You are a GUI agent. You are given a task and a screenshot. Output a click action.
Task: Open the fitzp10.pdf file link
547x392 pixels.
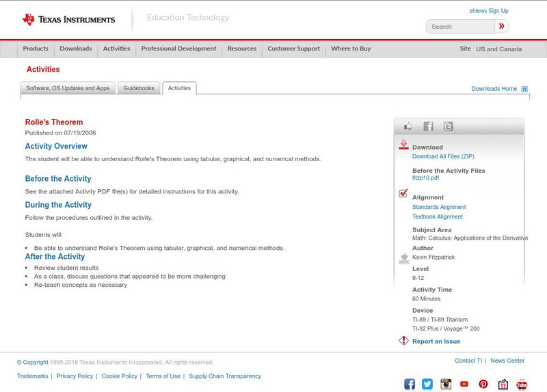425,178
